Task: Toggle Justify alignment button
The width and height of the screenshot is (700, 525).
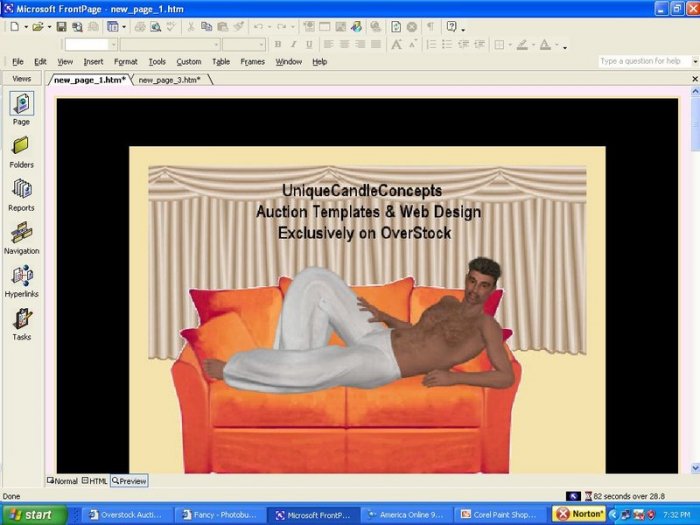Action: (x=376, y=44)
